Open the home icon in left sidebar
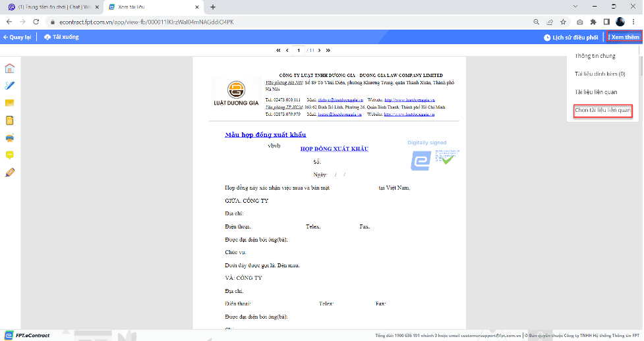This screenshot has width=644, height=341. point(10,68)
